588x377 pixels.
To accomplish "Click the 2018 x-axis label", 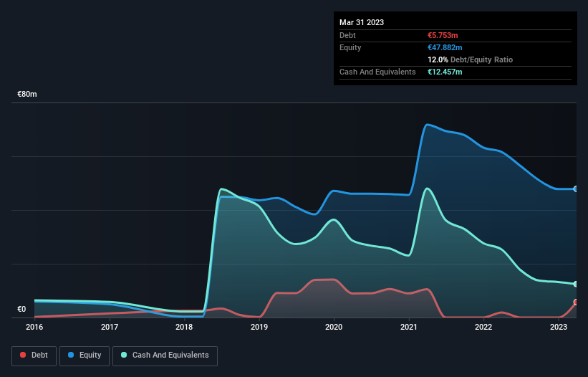I will (184, 327).
